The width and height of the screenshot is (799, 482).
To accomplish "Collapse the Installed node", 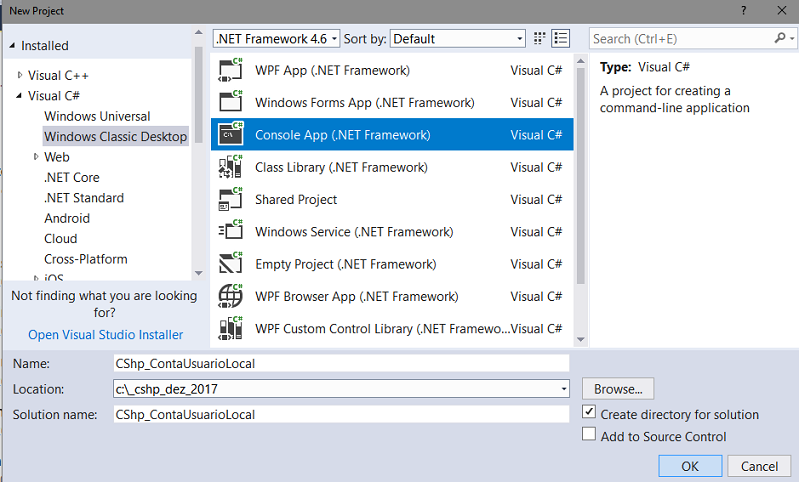I will point(12,45).
